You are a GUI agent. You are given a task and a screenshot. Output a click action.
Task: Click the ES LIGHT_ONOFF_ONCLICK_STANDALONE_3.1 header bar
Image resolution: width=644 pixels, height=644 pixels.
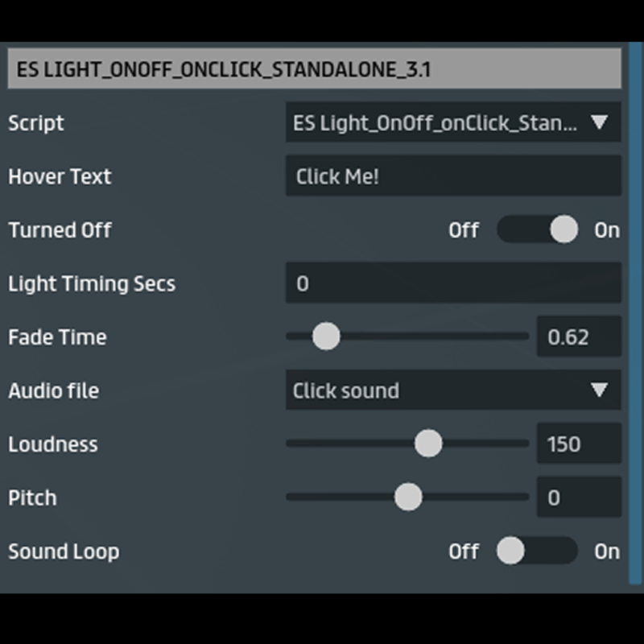(314, 69)
